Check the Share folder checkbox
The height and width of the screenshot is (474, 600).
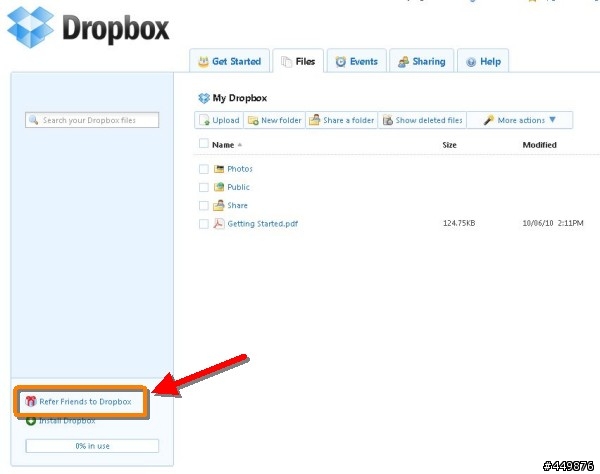pyautogui.click(x=204, y=206)
